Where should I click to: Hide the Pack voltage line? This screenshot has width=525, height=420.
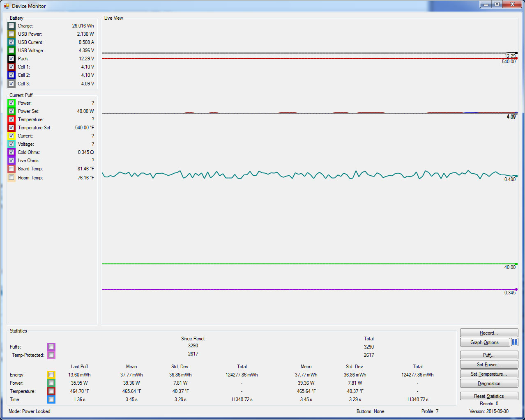(x=12, y=59)
